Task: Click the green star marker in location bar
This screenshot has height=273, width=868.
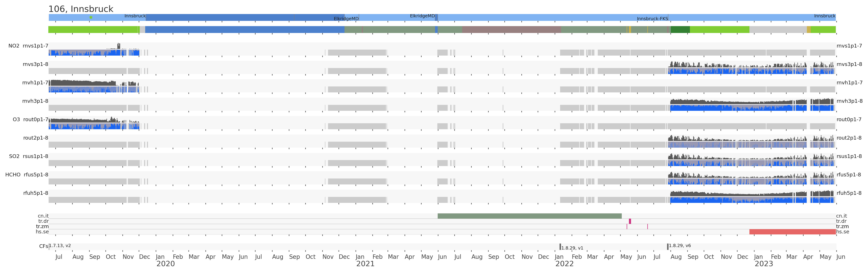Action: (91, 17)
